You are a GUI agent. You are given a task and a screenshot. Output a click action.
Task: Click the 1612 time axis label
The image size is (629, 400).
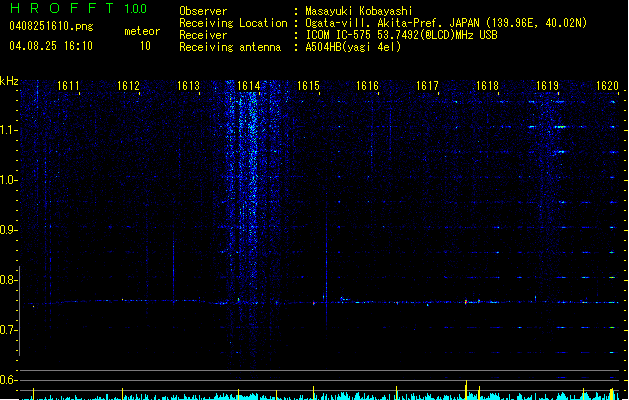point(128,86)
